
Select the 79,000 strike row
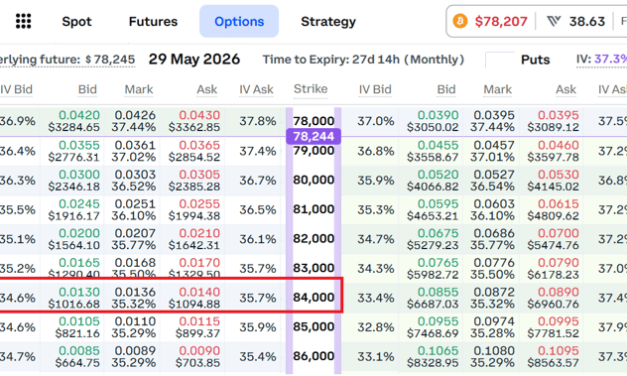314,151
